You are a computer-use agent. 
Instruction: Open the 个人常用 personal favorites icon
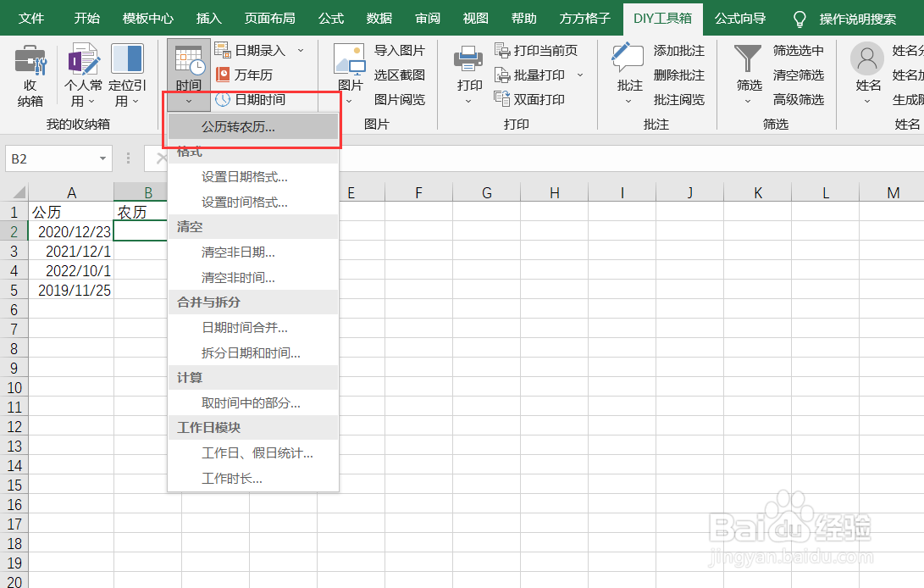(82, 68)
